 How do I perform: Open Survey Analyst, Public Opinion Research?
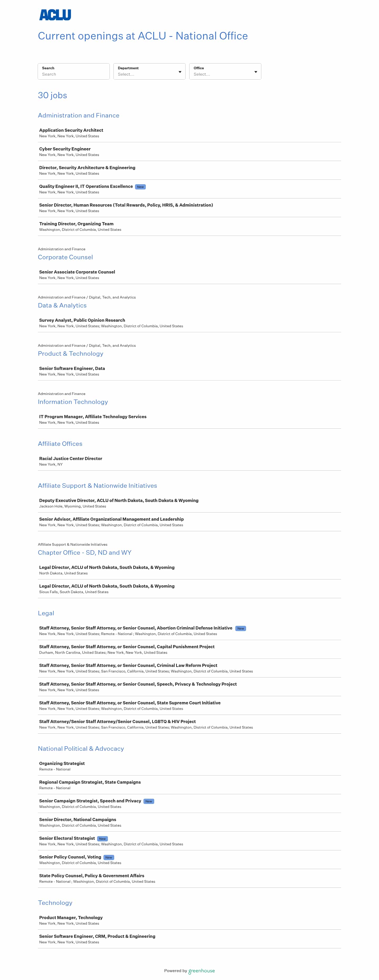click(x=82, y=320)
